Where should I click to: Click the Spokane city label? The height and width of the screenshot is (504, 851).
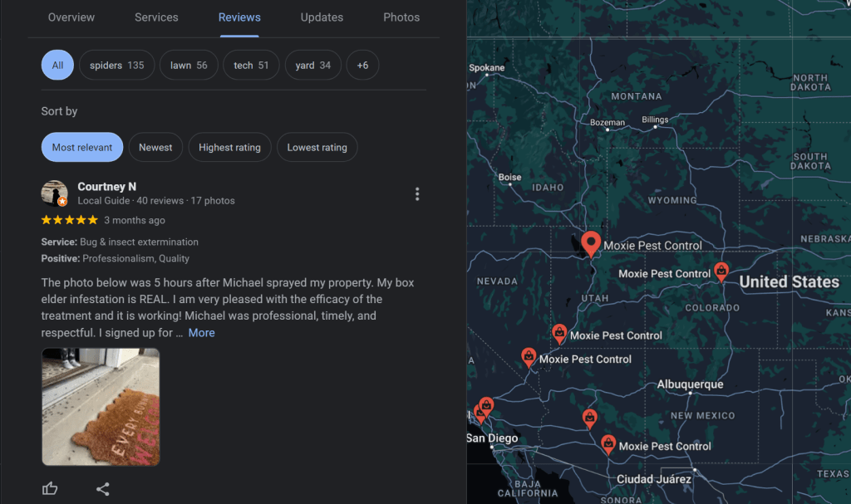pyautogui.click(x=487, y=68)
